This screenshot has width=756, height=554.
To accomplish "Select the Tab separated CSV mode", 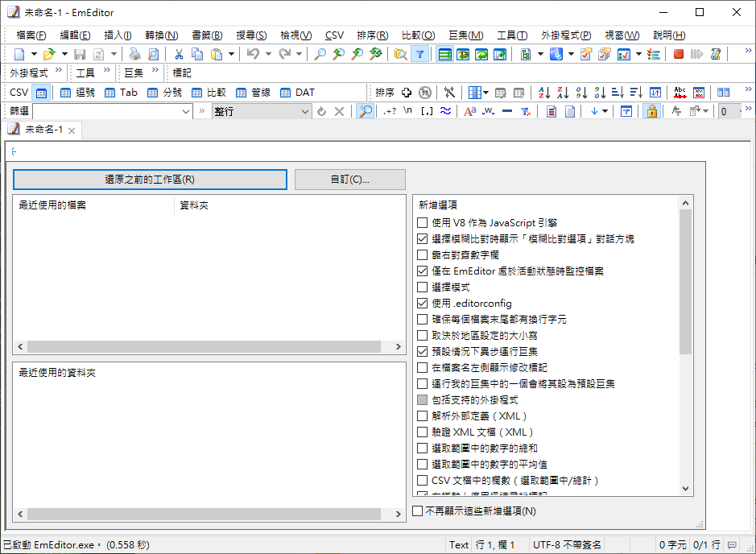I will click(122, 92).
